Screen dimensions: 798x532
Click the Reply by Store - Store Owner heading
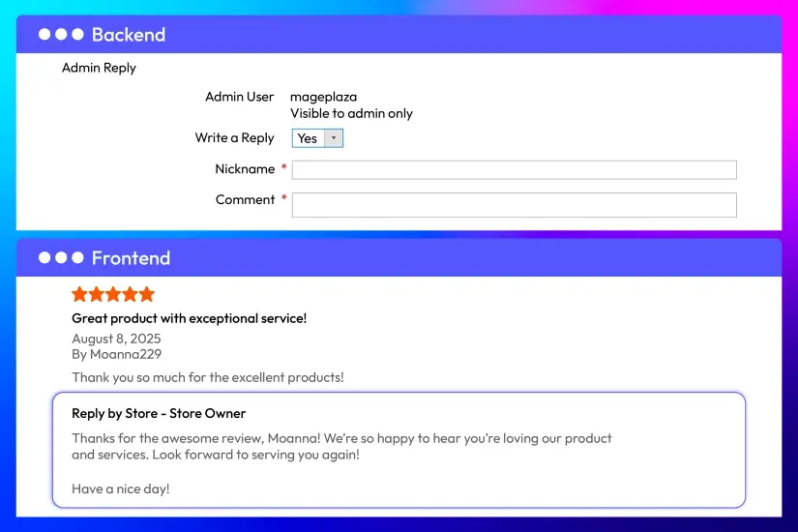(159, 413)
